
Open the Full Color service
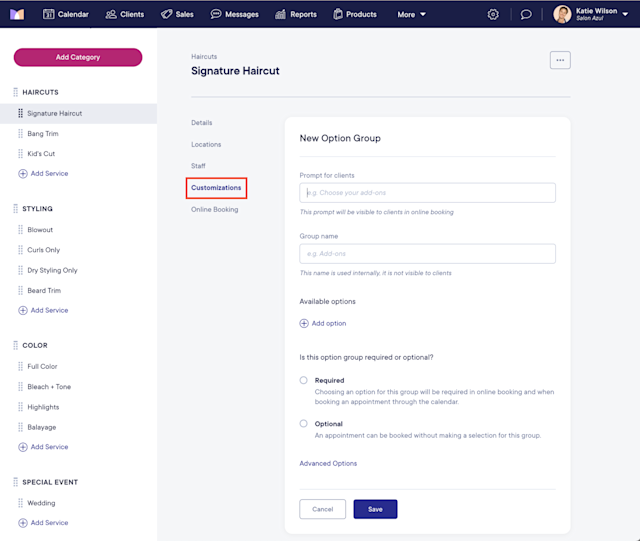[x=42, y=366]
